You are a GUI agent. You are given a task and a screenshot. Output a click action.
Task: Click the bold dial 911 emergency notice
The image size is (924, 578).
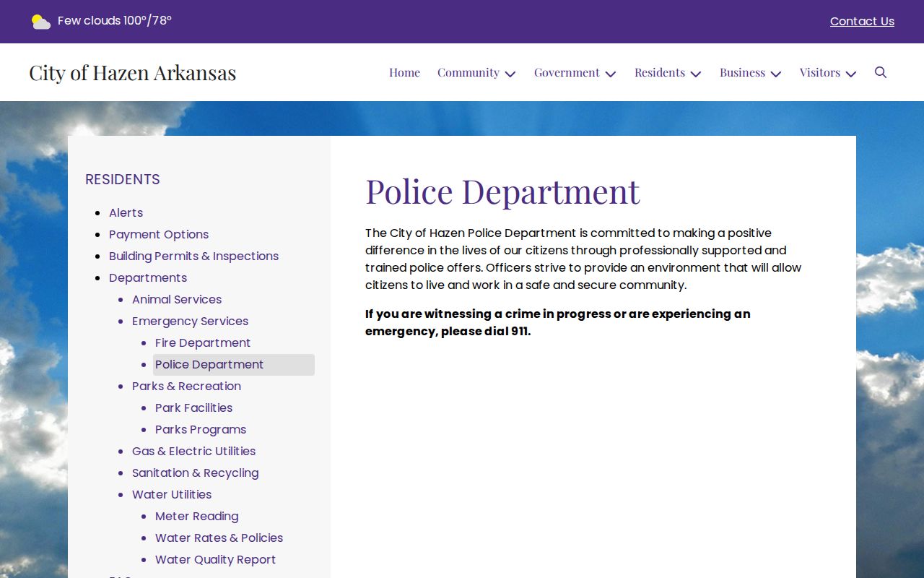[x=558, y=322]
